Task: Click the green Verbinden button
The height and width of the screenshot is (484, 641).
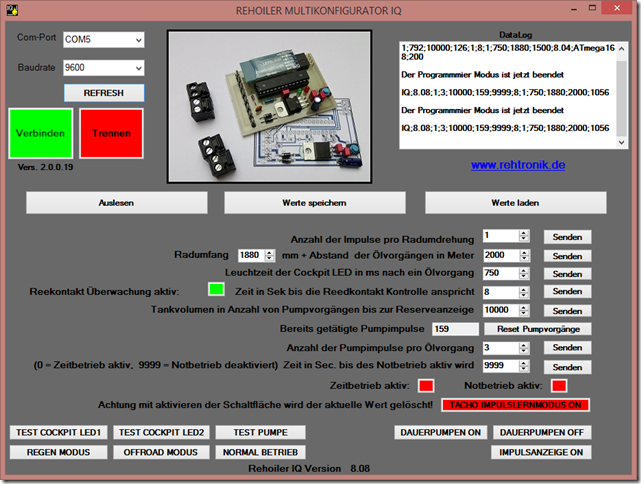Action: click(40, 133)
